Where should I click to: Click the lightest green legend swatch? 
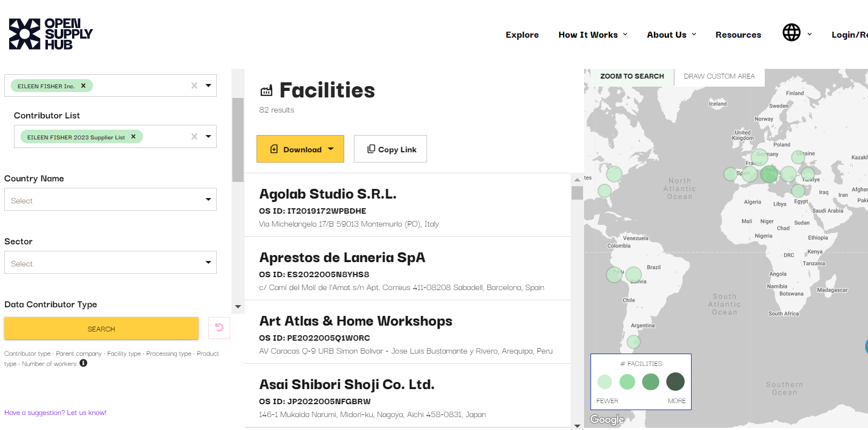point(604,382)
